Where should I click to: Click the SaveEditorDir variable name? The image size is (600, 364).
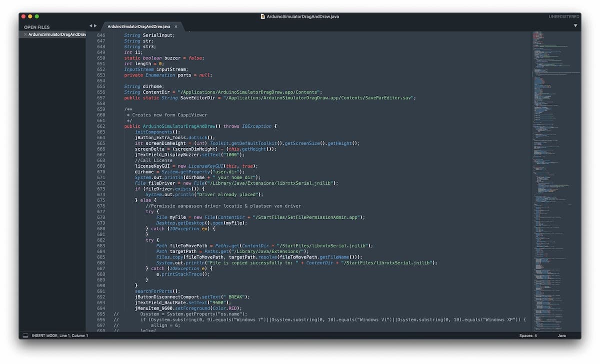click(198, 98)
